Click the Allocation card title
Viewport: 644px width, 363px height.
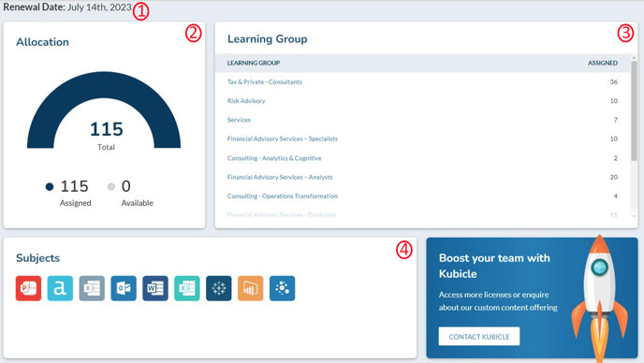coord(42,42)
